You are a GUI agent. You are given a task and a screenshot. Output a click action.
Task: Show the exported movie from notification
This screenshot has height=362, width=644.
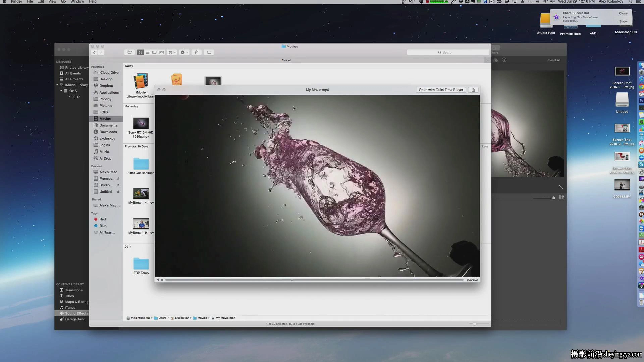(623, 21)
